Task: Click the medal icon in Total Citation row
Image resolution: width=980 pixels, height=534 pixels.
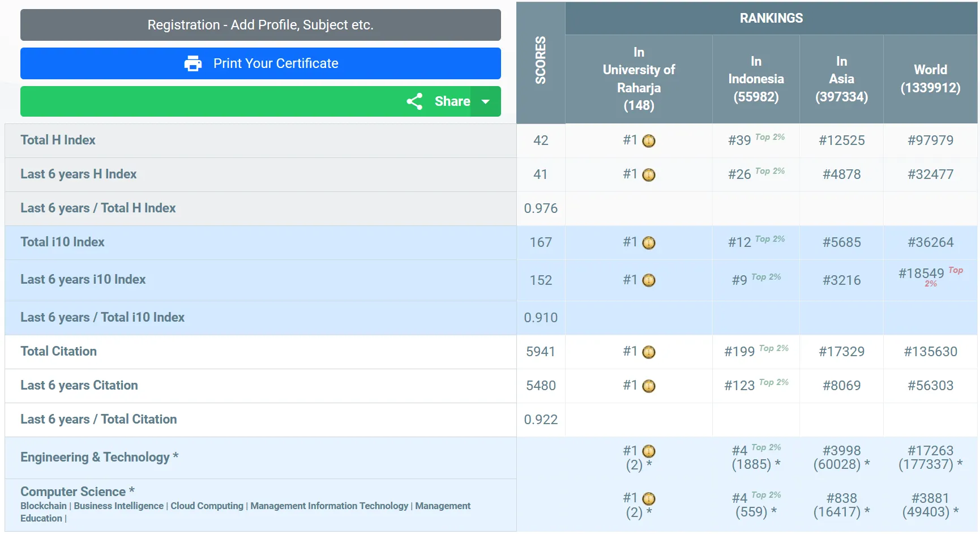Action: [x=649, y=352]
